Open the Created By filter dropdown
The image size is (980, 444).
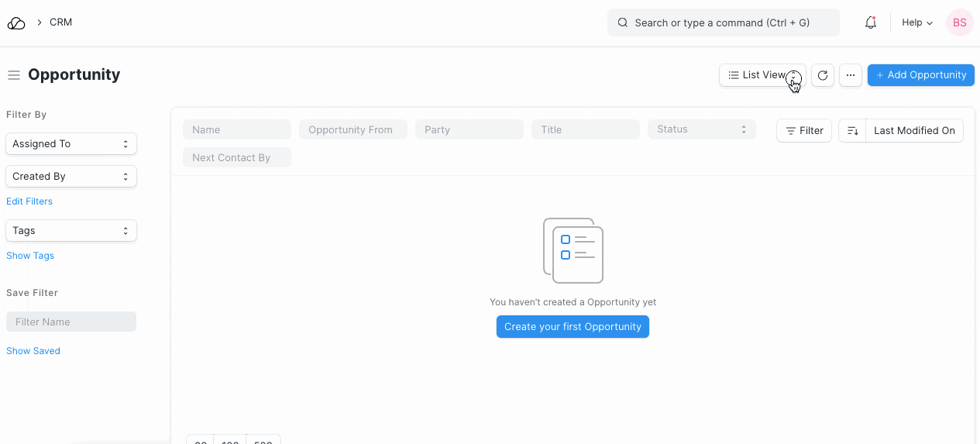[71, 177]
